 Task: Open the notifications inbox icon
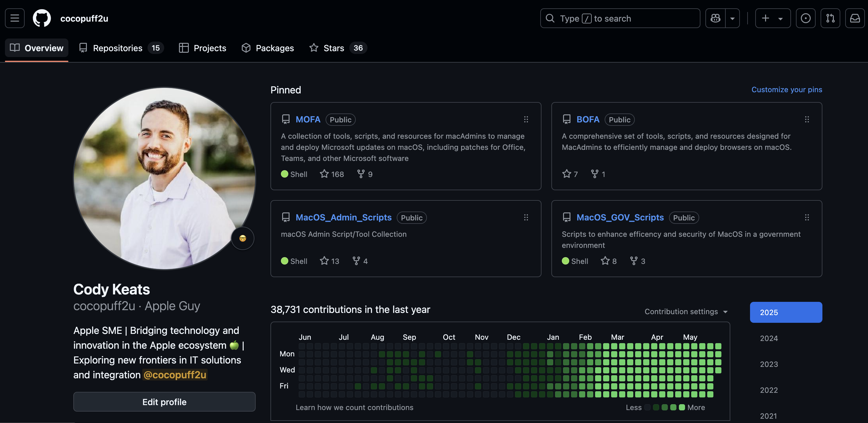[x=855, y=18]
